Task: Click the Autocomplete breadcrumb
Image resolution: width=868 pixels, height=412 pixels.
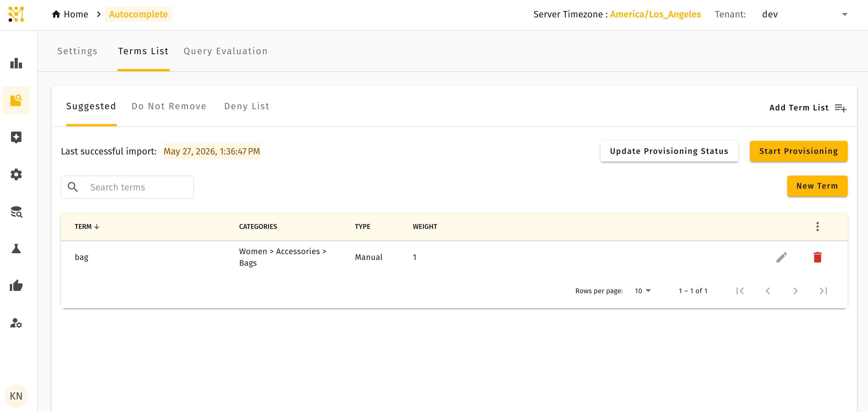Action: point(138,14)
